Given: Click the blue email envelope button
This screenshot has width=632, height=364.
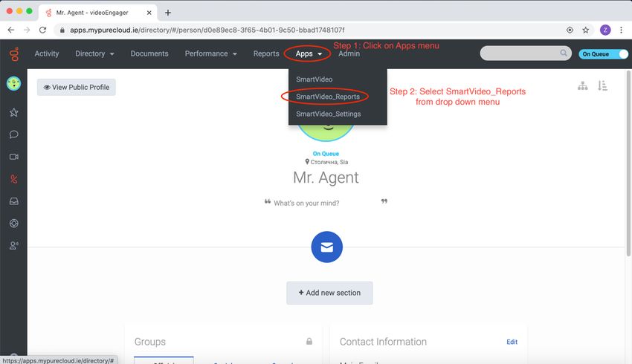Looking at the screenshot, I should (326, 247).
